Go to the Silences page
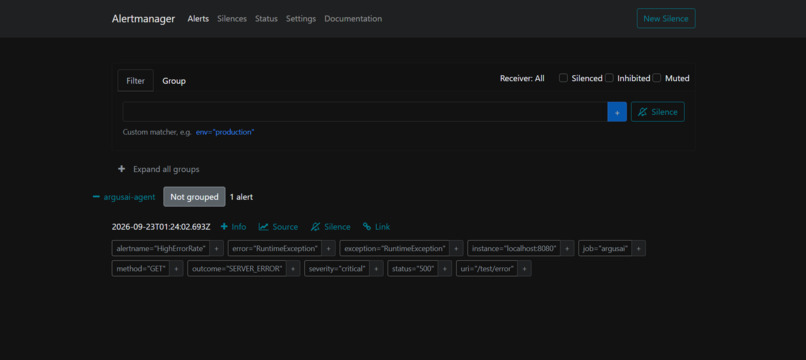Image resolution: width=806 pixels, height=360 pixels. tap(232, 19)
